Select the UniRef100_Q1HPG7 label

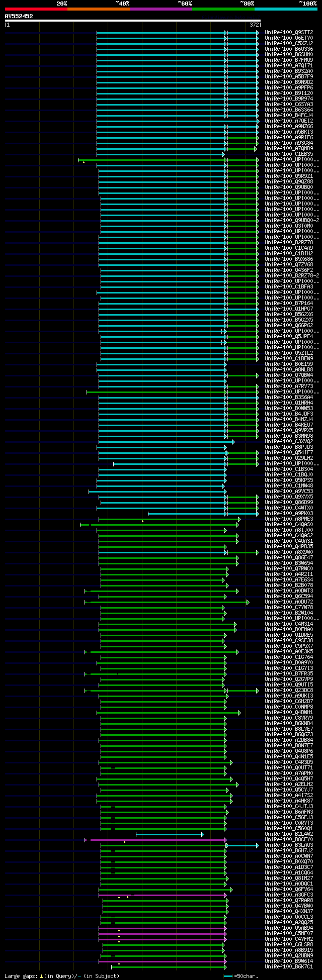point(289,309)
